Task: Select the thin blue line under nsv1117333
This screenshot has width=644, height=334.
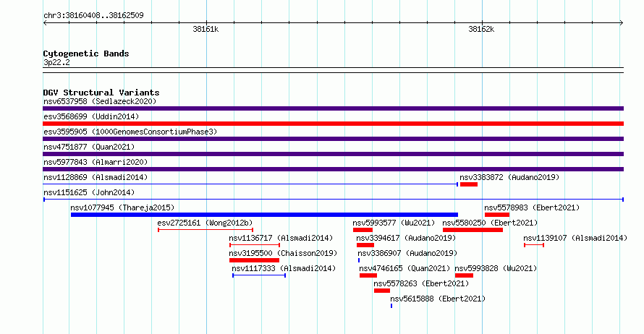Action: pyautogui.click(x=259, y=275)
